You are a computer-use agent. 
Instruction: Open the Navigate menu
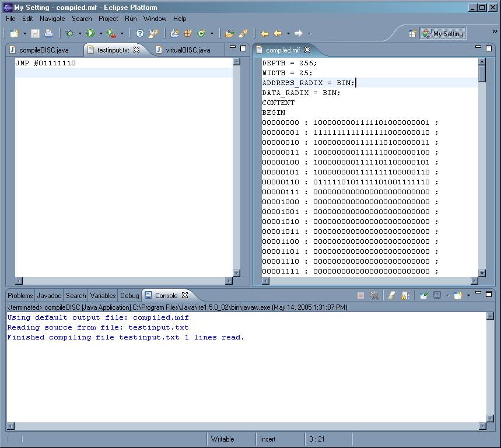[52, 19]
